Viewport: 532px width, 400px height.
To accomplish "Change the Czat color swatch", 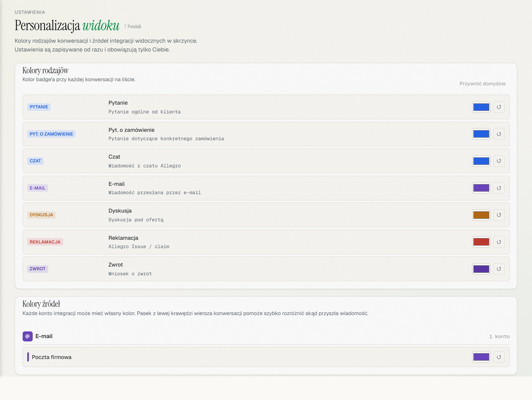I will tap(481, 161).
